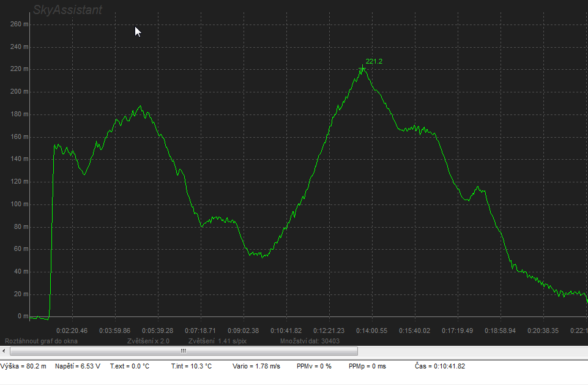Click the 0:14:00.55 time axis label
588x385 pixels.
coord(371,331)
